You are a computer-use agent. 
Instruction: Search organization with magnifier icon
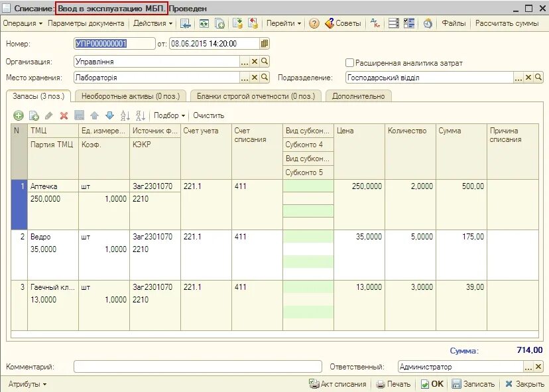(265, 62)
